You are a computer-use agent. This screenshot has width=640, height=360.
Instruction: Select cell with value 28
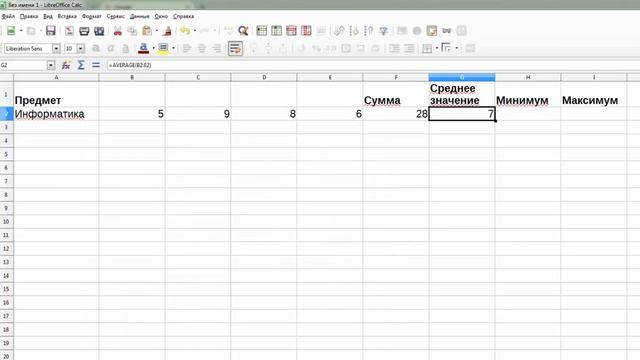(396, 114)
